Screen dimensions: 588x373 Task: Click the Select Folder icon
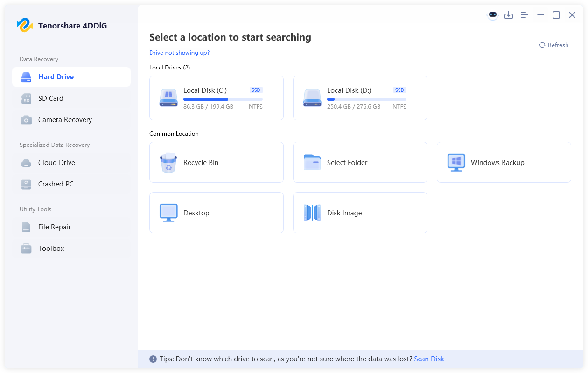pyautogui.click(x=312, y=163)
